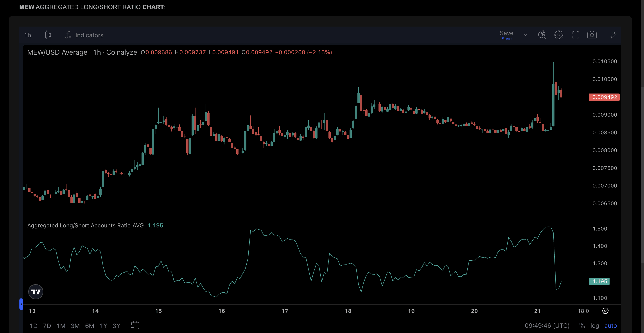Click the 09:49:46 (UTC) timezone clock
644x333 pixels.
point(547,326)
